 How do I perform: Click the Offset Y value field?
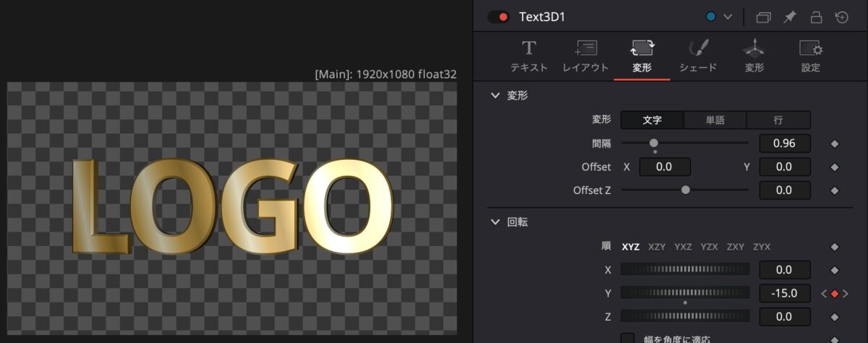pyautogui.click(x=785, y=167)
